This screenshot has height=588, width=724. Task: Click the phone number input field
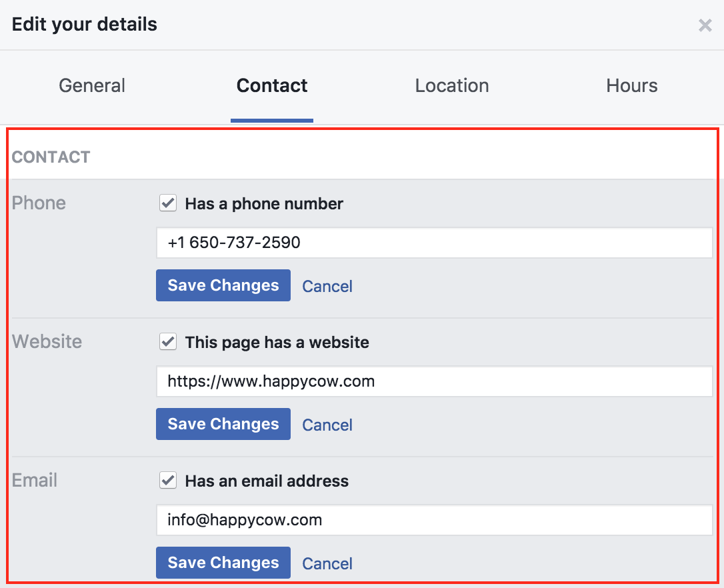click(x=435, y=243)
